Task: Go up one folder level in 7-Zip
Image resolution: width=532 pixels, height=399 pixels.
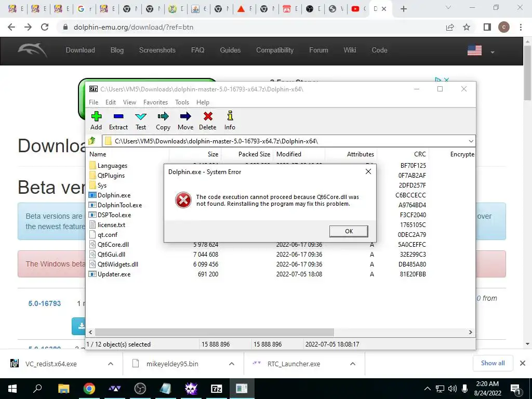Action: coord(92,141)
